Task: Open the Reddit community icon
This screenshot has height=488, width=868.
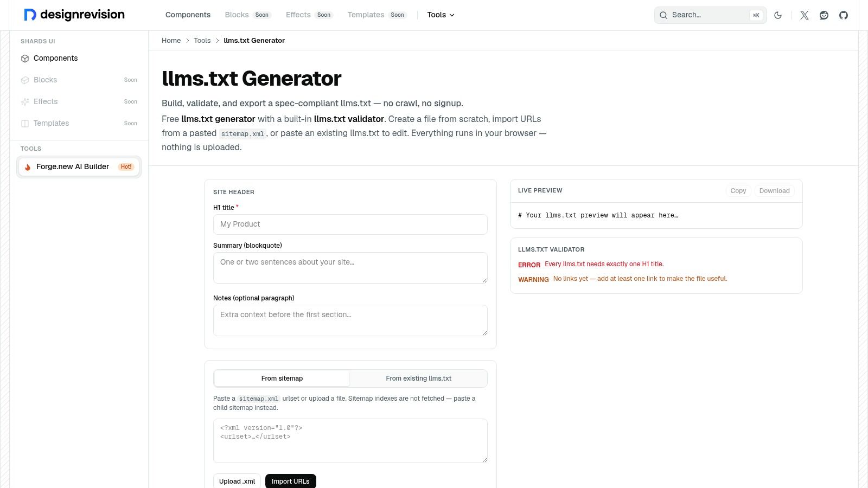Action: point(824,15)
